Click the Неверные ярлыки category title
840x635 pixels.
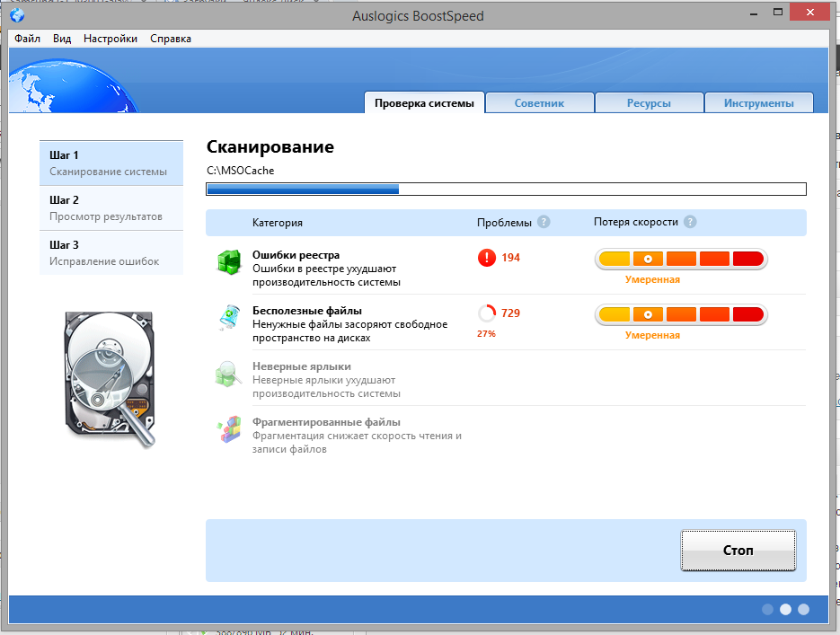point(302,366)
